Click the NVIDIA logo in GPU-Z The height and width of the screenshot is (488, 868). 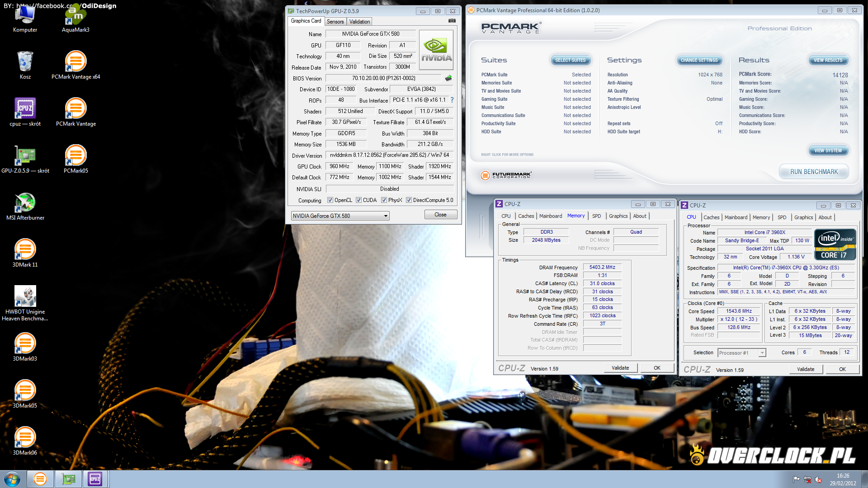point(436,50)
